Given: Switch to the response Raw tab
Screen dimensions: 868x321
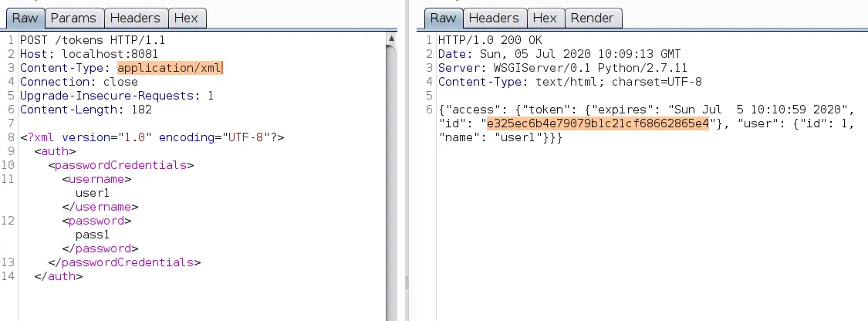Looking at the screenshot, I should [444, 18].
